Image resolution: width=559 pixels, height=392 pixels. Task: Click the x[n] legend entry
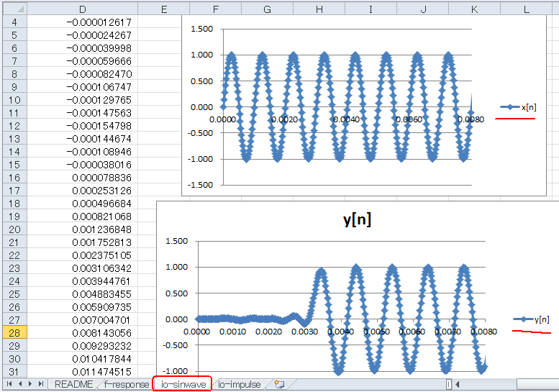point(518,107)
